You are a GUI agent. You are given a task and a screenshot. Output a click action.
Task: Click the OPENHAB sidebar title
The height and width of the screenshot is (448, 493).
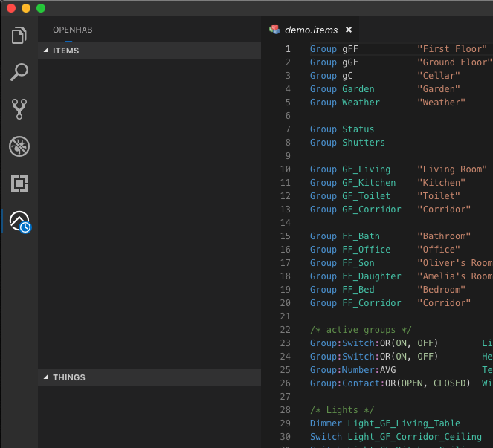[x=72, y=30]
